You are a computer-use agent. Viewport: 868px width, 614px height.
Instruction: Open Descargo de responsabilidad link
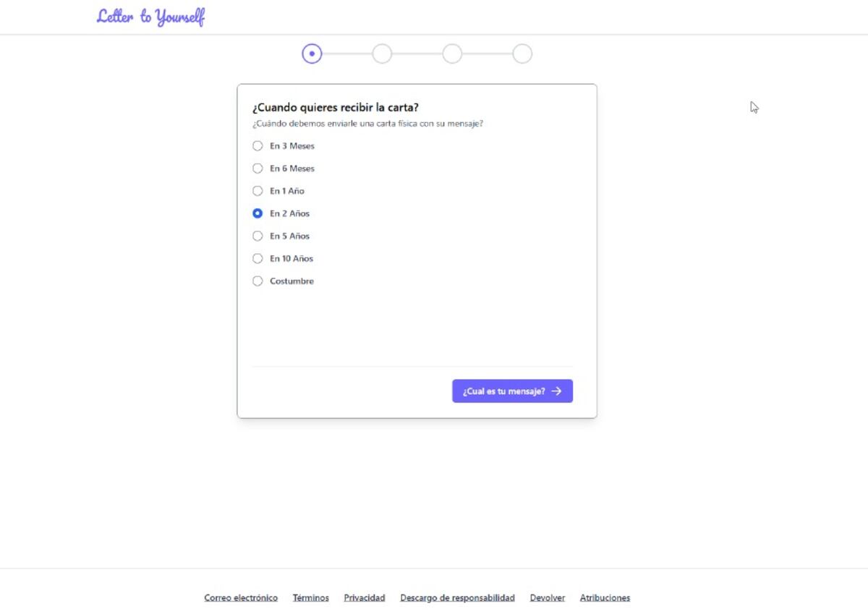coord(458,598)
